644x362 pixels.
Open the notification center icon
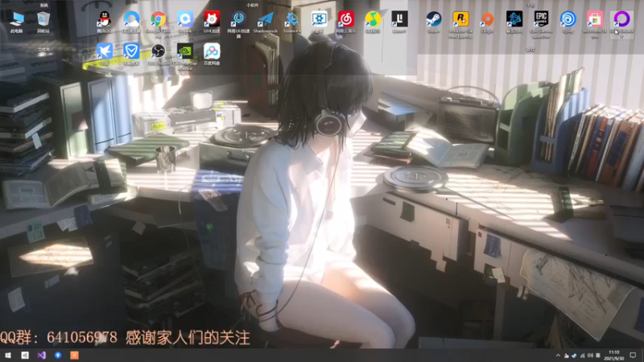tap(633, 356)
